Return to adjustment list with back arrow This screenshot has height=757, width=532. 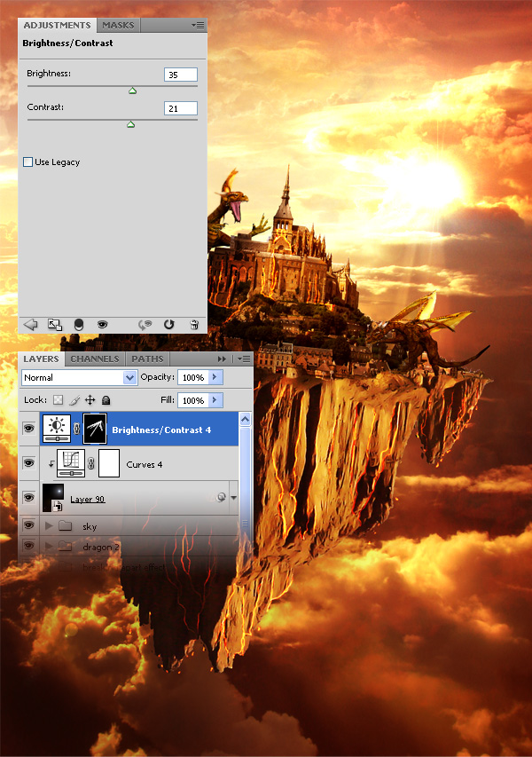30,325
